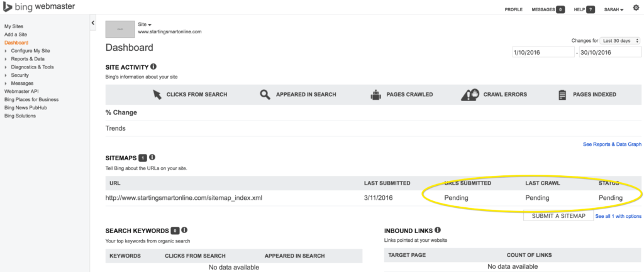Click the Target Page column header
The image size is (644, 272).
(407, 255)
